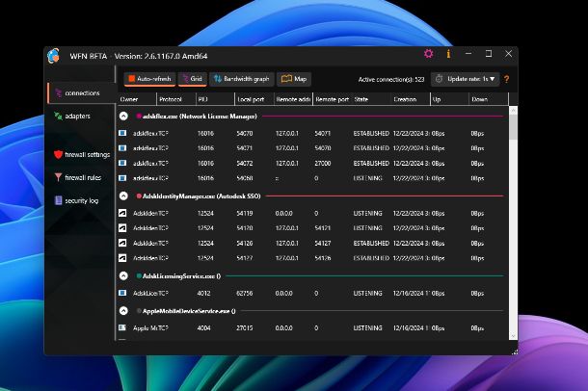The width and height of the screenshot is (588, 391).
Task: Click the WFN app logo icon
Action: click(54, 56)
